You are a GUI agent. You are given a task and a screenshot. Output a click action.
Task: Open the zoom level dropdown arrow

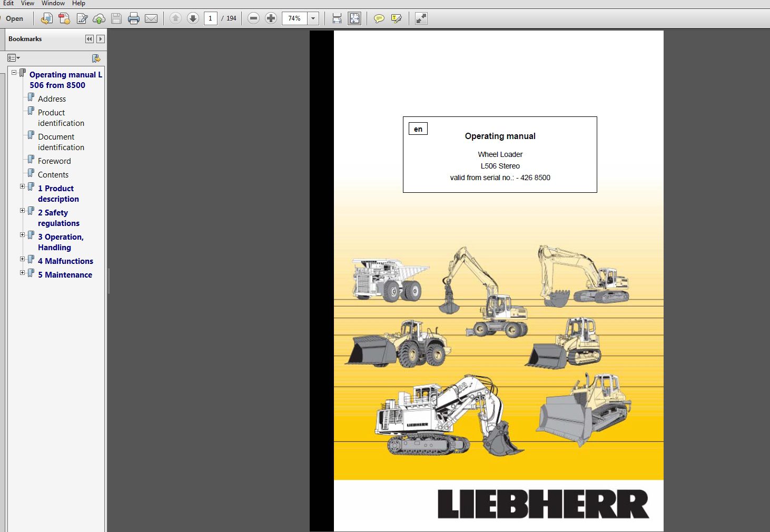coord(313,18)
